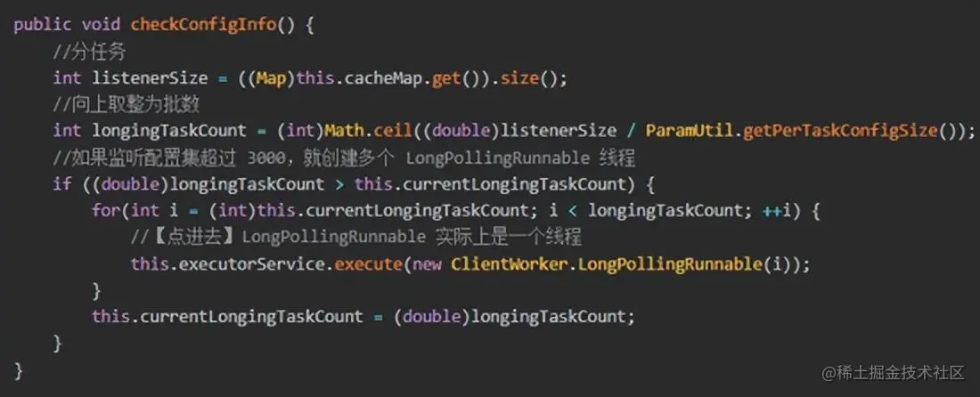The height and width of the screenshot is (397, 980).
Task: Click the currentLongingTaskCount assignment line
Action: coord(363,317)
